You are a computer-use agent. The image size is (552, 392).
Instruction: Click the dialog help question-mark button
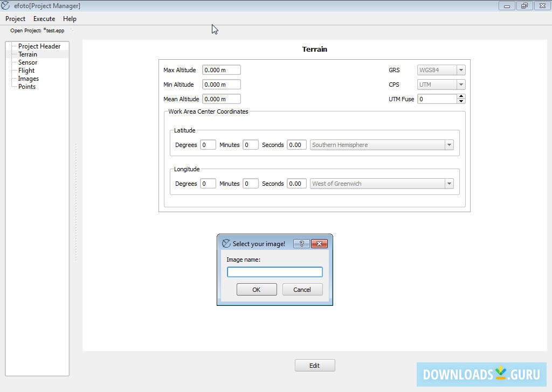coord(302,243)
